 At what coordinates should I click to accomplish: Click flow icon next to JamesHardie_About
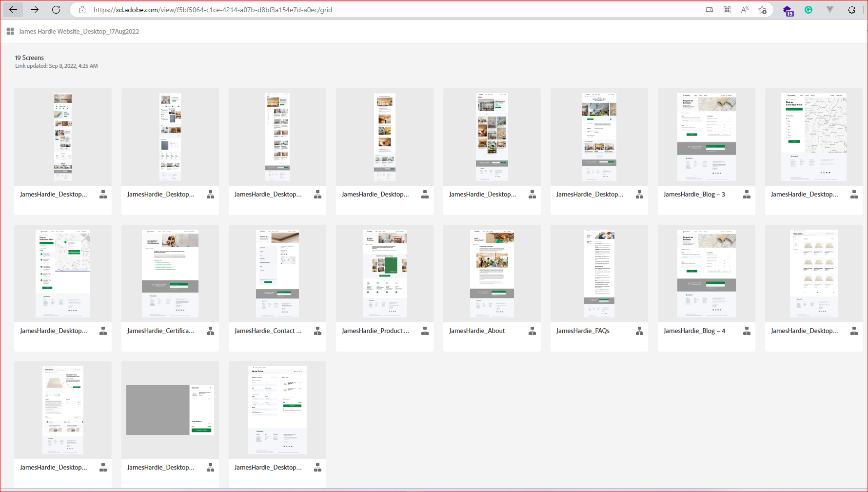coord(532,331)
